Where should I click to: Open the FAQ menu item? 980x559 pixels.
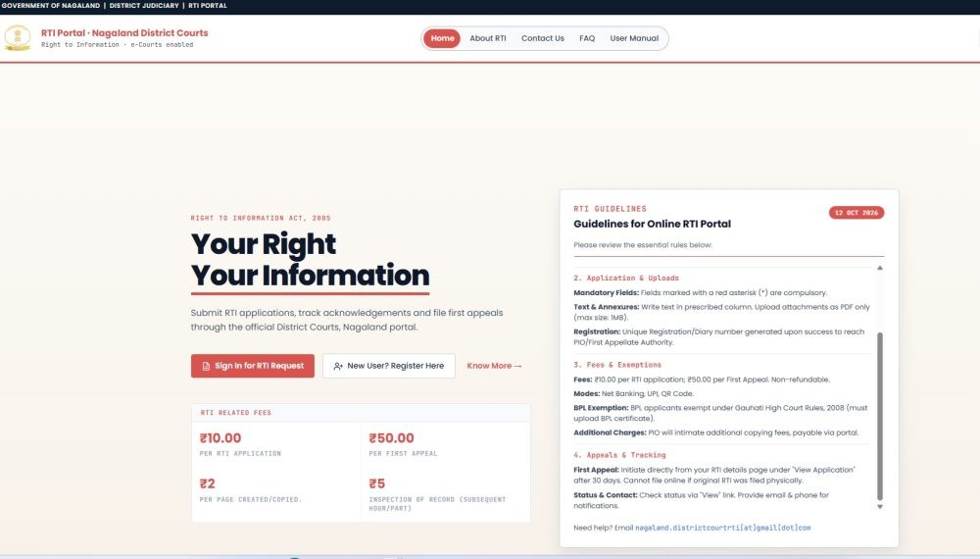587,38
